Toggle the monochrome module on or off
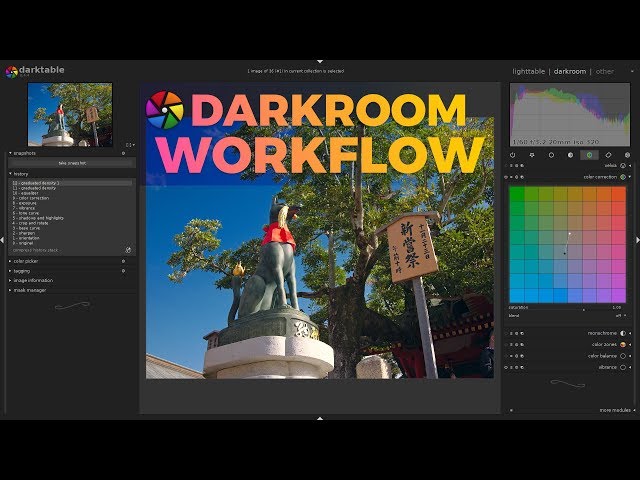The width and height of the screenshot is (640, 480). pos(506,333)
